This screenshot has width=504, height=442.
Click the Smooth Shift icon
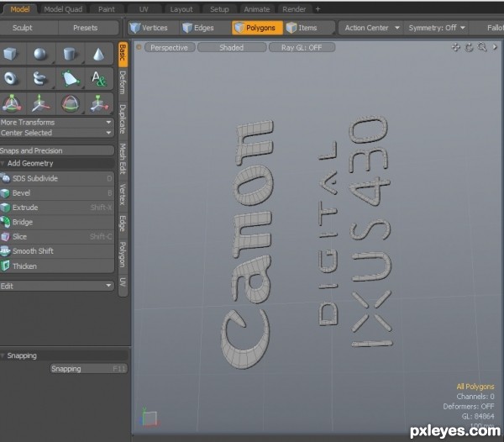tap(5, 251)
